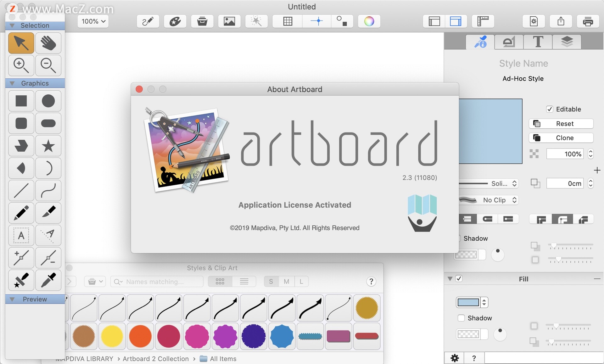Switch to the Layers inspector tab
604x364 pixels.
(567, 42)
